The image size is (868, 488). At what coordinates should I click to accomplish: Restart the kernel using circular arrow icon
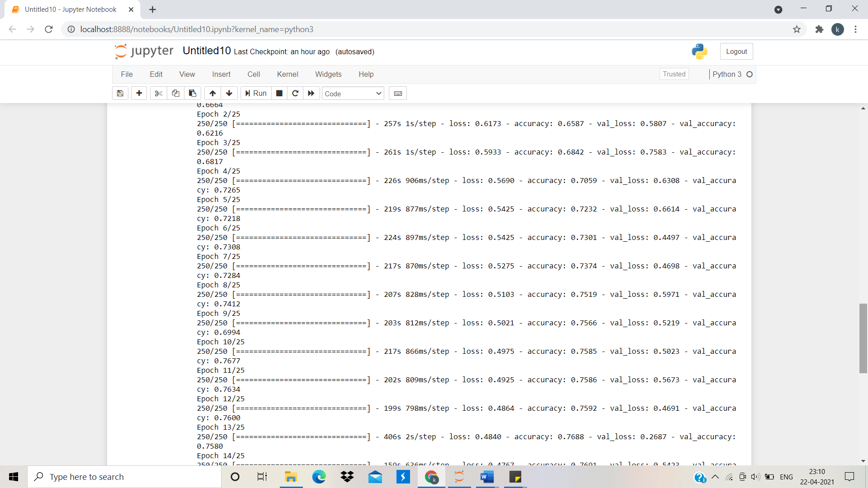[295, 93]
